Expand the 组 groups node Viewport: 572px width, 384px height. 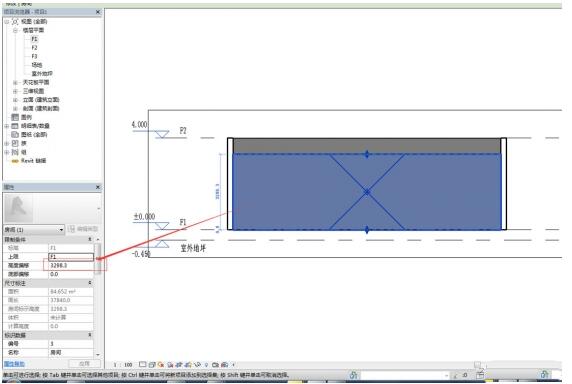(7, 152)
